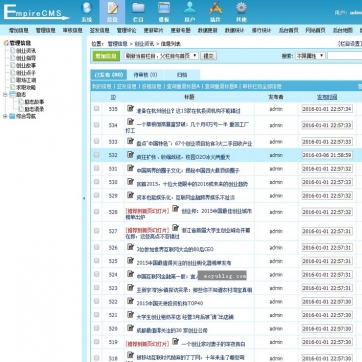Open the 信息 (Info) notepad icon
This screenshot has width=362, height=362.
click(112, 8)
